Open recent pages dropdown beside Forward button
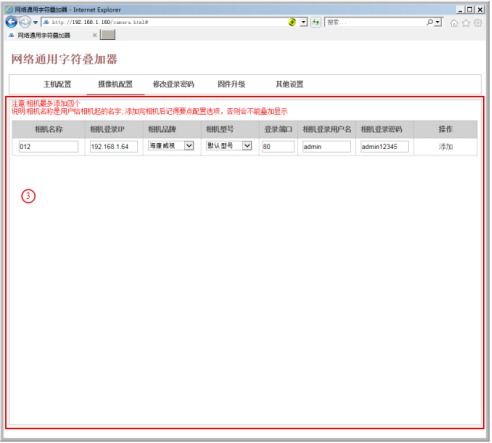The width and height of the screenshot is (492, 443). click(35, 23)
